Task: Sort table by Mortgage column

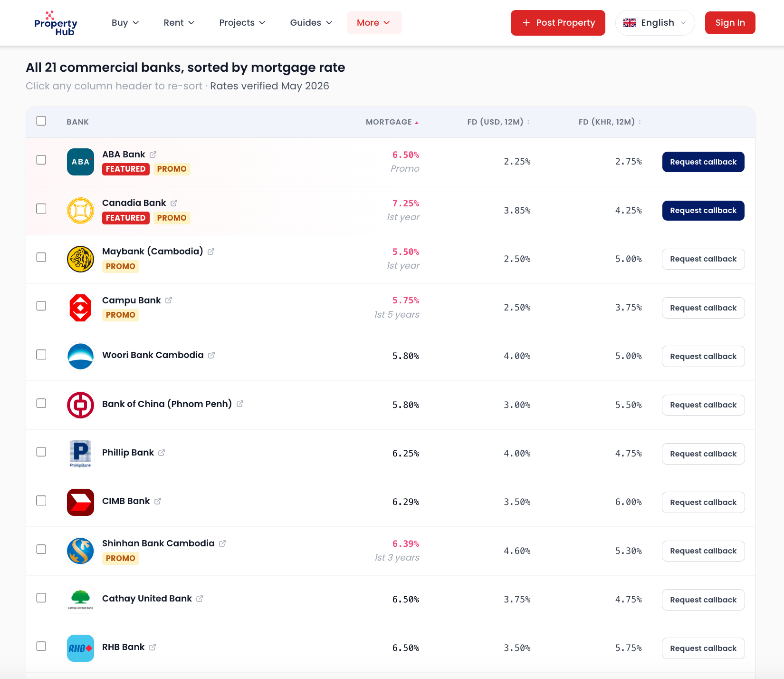Action: 392,122
